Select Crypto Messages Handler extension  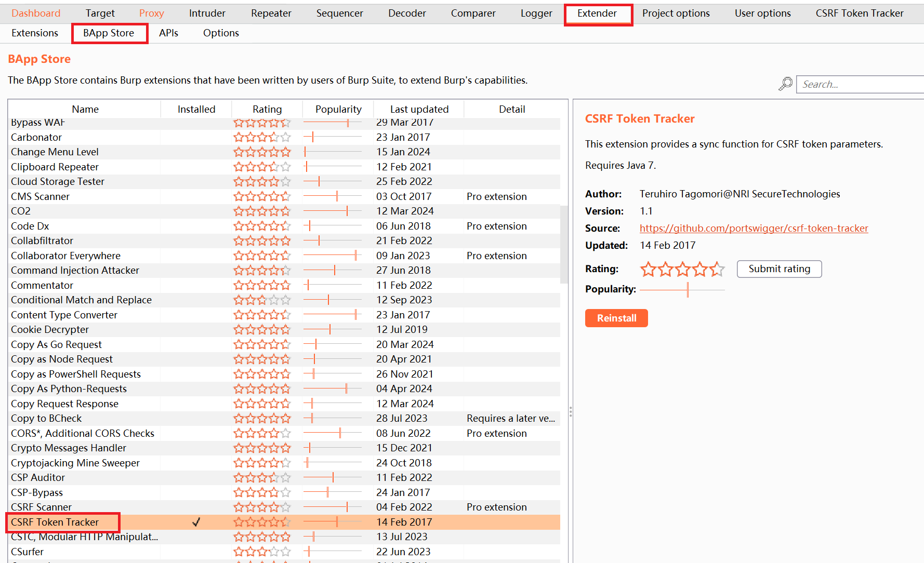(284, 448)
